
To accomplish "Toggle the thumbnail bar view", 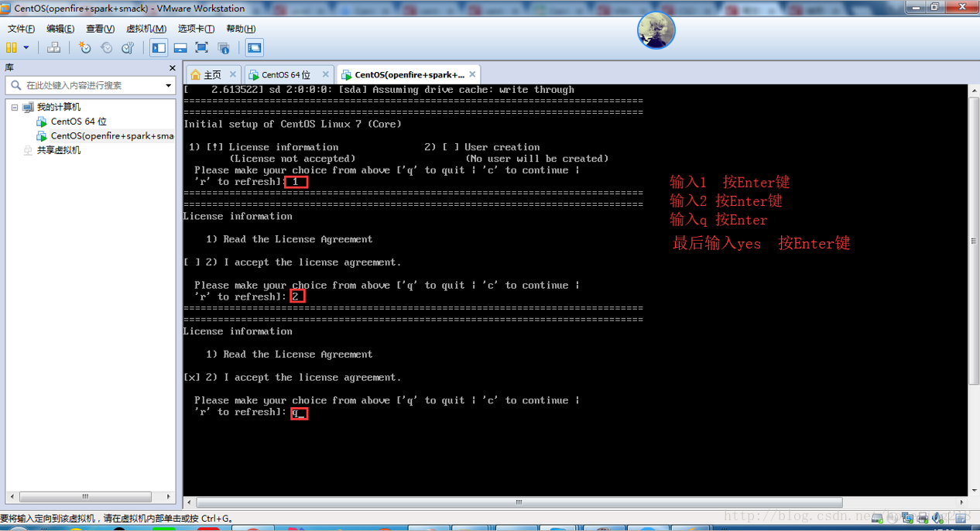I will [180, 48].
